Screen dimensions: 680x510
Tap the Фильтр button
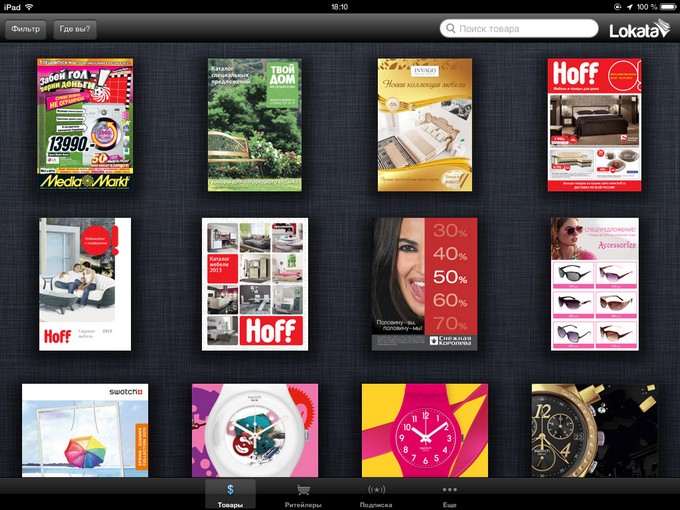point(26,29)
